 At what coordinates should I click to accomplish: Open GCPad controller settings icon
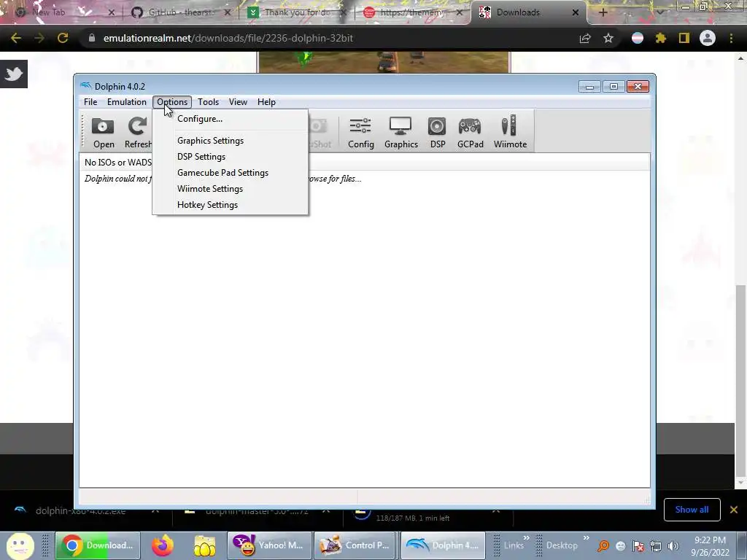[x=471, y=133]
